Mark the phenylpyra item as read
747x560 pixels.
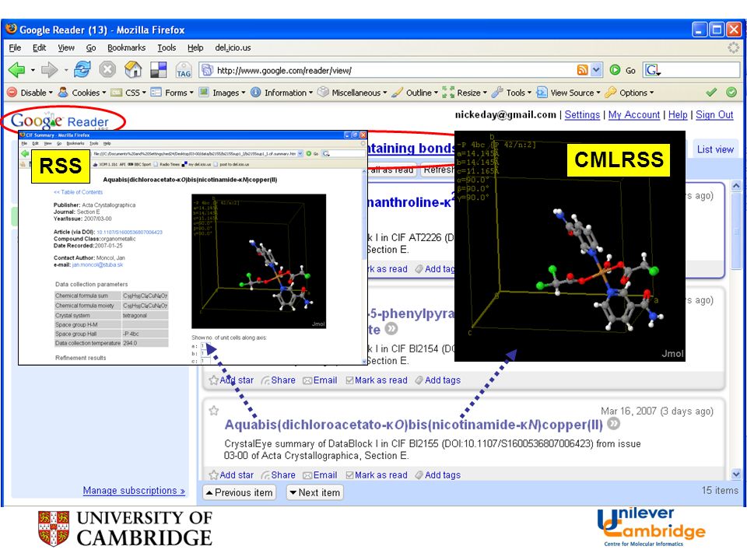377,380
